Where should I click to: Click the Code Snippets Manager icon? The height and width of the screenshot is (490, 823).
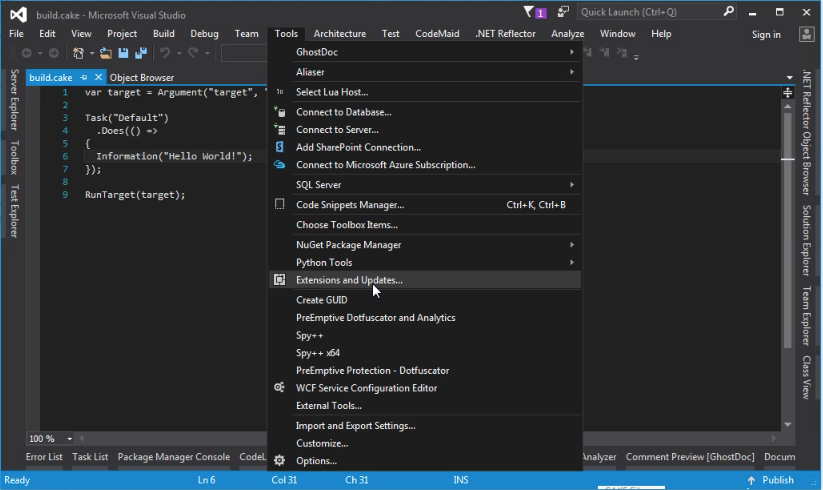280,204
